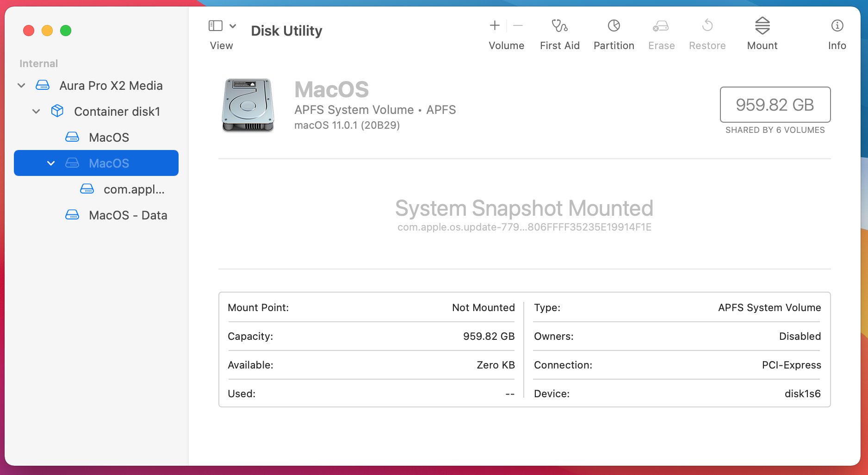Click the Internal sidebar section header
Viewport: 868px width, 475px height.
38,63
